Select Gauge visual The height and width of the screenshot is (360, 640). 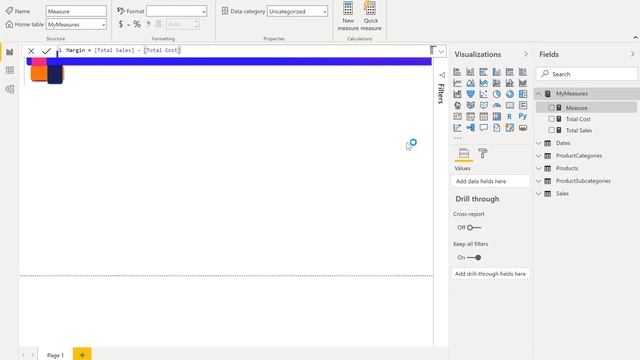(496, 105)
